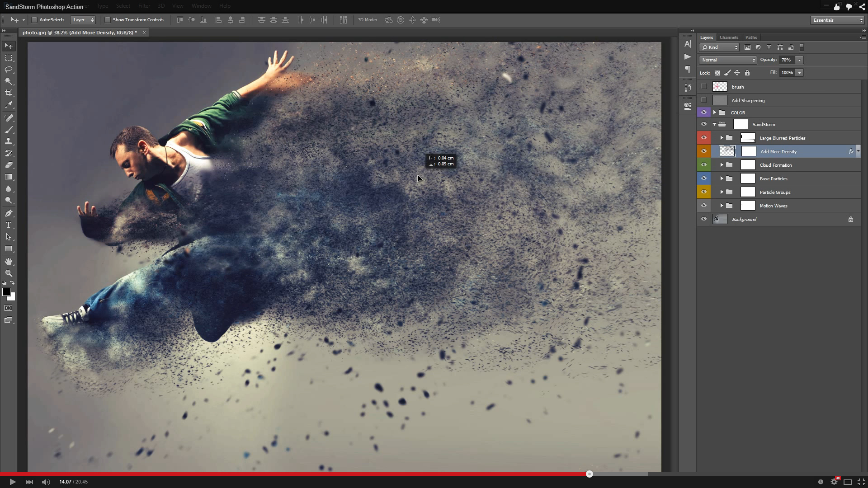
Task: Toggle visibility of Motion Waves layer
Action: click(704, 206)
